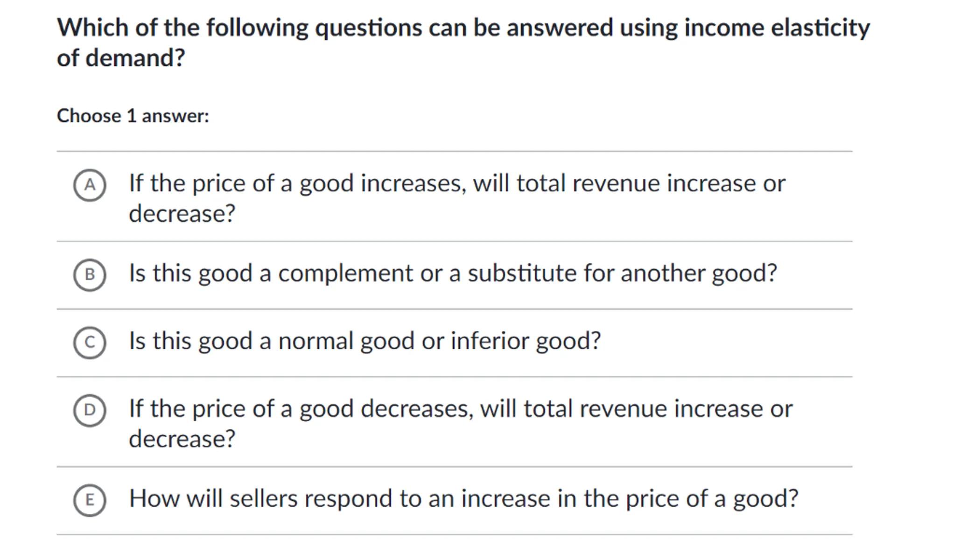
Task: Select radio button B
Action: click(90, 275)
